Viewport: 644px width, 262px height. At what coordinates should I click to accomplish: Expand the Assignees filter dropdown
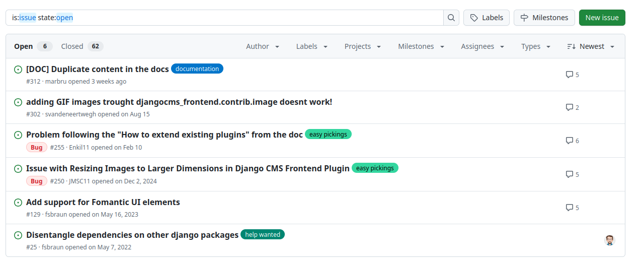[x=482, y=46]
